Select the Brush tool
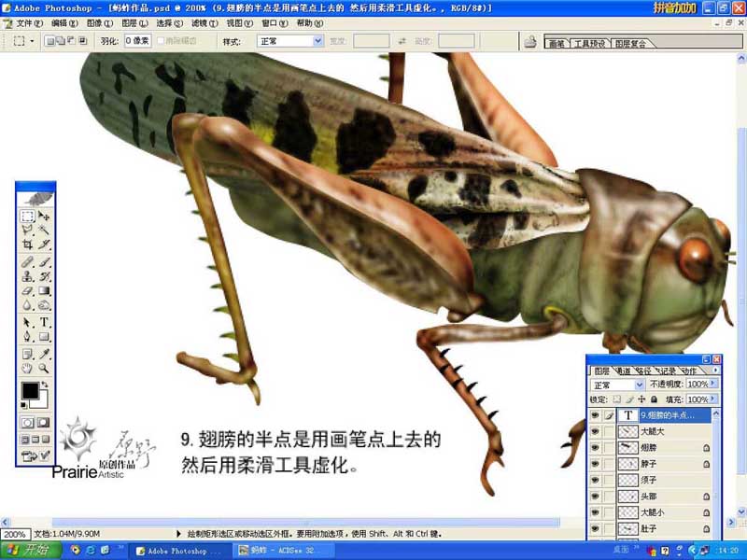This screenshot has width=747, height=560. pos(44,262)
